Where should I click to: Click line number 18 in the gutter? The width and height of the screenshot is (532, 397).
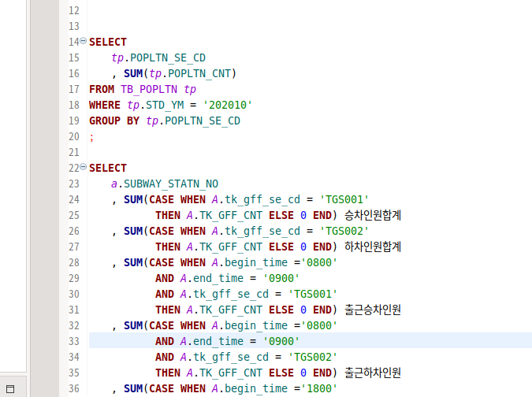click(x=74, y=105)
